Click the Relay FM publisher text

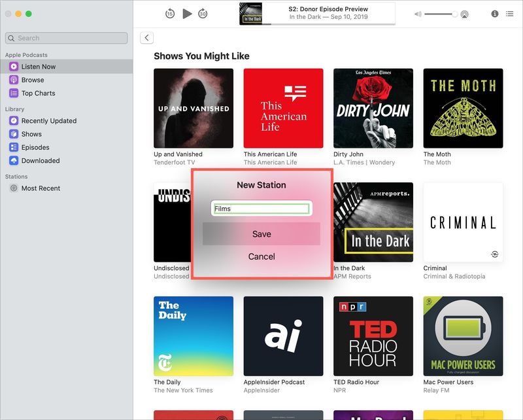pos(436,391)
